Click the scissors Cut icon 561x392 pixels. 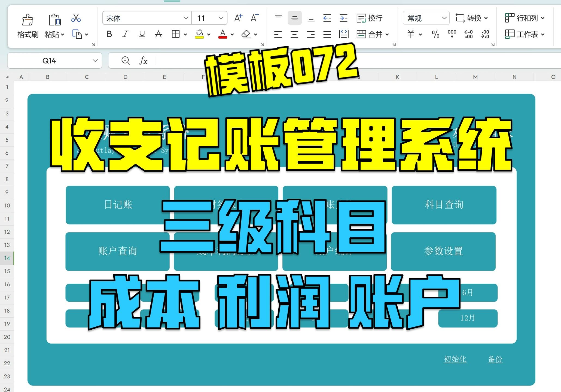76,18
